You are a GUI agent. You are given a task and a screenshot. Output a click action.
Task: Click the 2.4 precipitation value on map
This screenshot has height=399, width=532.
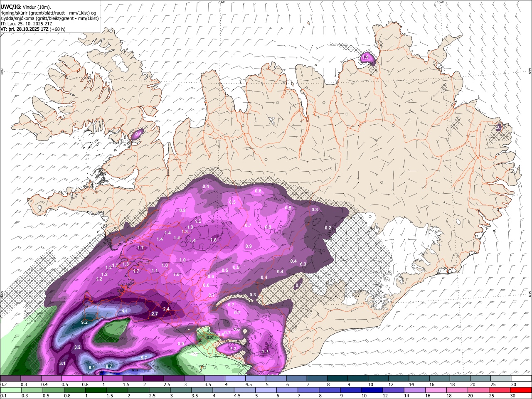[x=167, y=309]
